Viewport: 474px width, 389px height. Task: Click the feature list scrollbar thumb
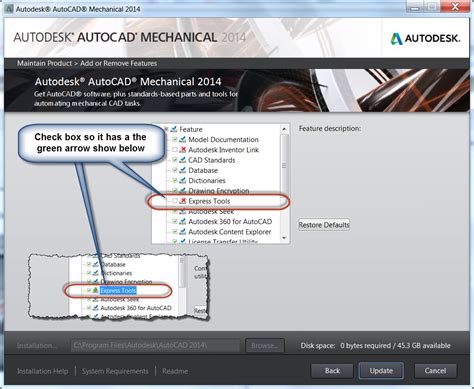coord(284,166)
